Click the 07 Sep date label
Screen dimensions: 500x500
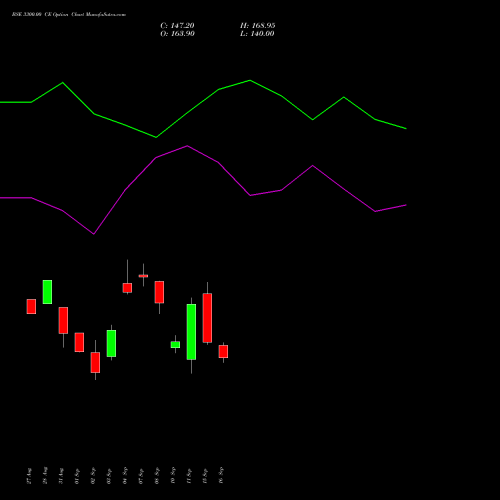(x=141, y=476)
